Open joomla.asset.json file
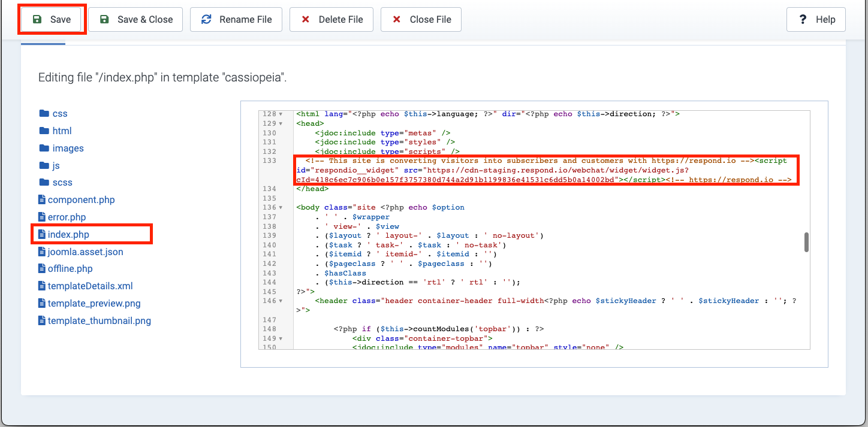This screenshot has width=868, height=427. [x=80, y=252]
